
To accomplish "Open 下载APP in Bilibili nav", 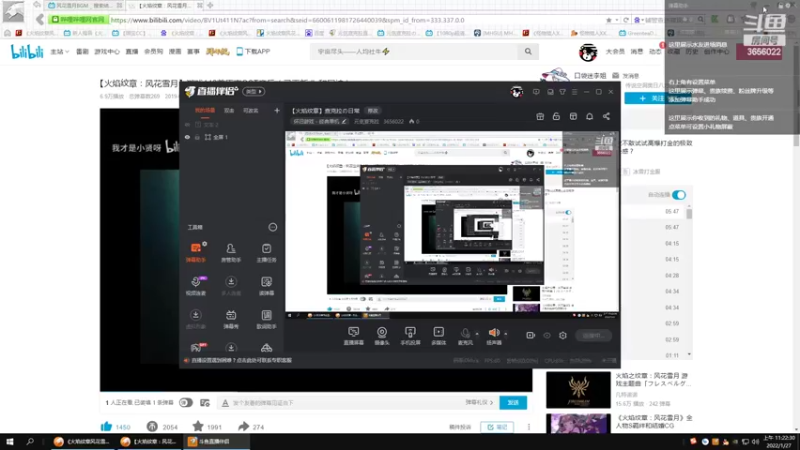I will coord(253,52).
